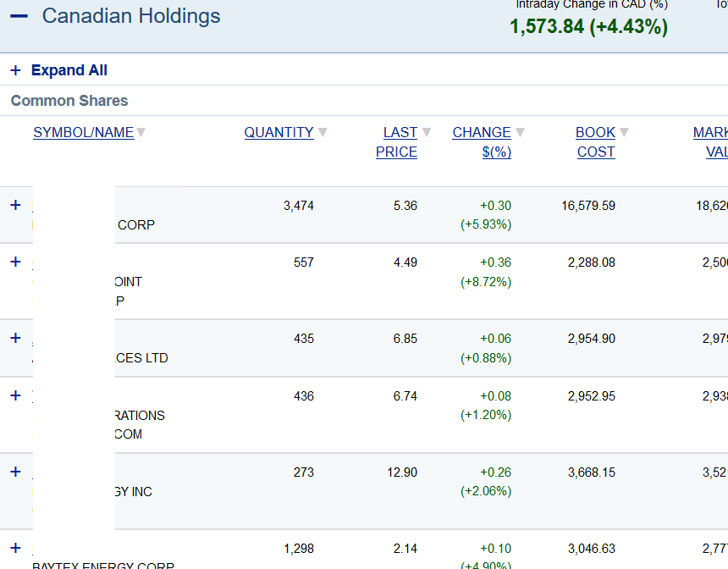Click the Canadian Holdings section title
Screen dimensions: 728x569
tap(131, 16)
